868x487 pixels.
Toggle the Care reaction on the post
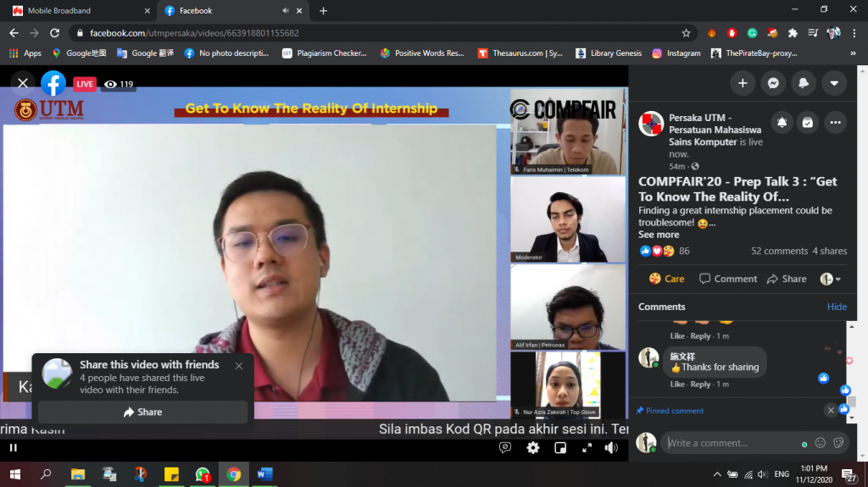pos(666,279)
